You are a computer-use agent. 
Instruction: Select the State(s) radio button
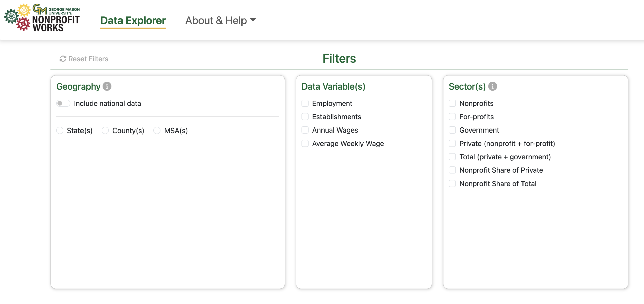click(60, 131)
